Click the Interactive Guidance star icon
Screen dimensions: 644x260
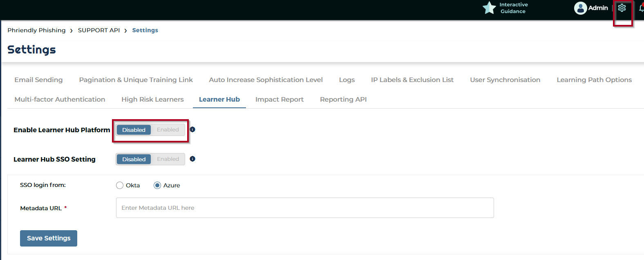click(x=489, y=8)
